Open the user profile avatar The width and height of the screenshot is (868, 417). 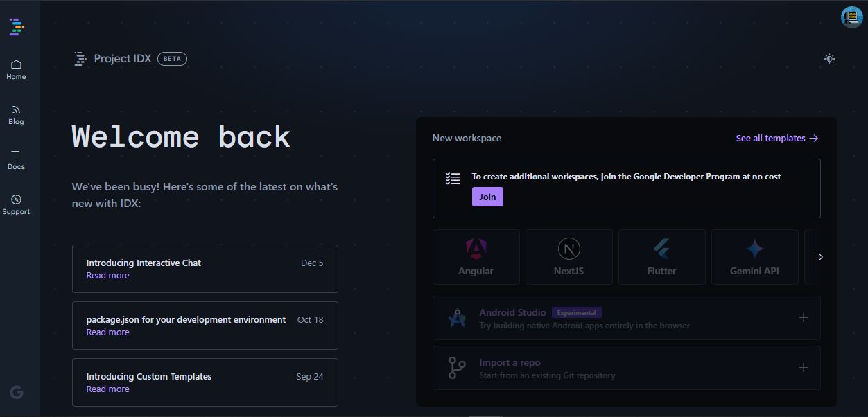[851, 17]
